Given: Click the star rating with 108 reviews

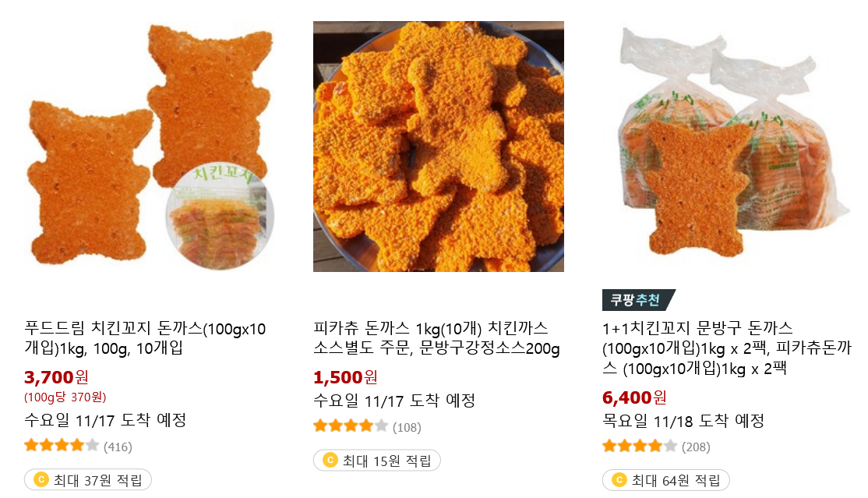Looking at the screenshot, I should tap(351, 426).
